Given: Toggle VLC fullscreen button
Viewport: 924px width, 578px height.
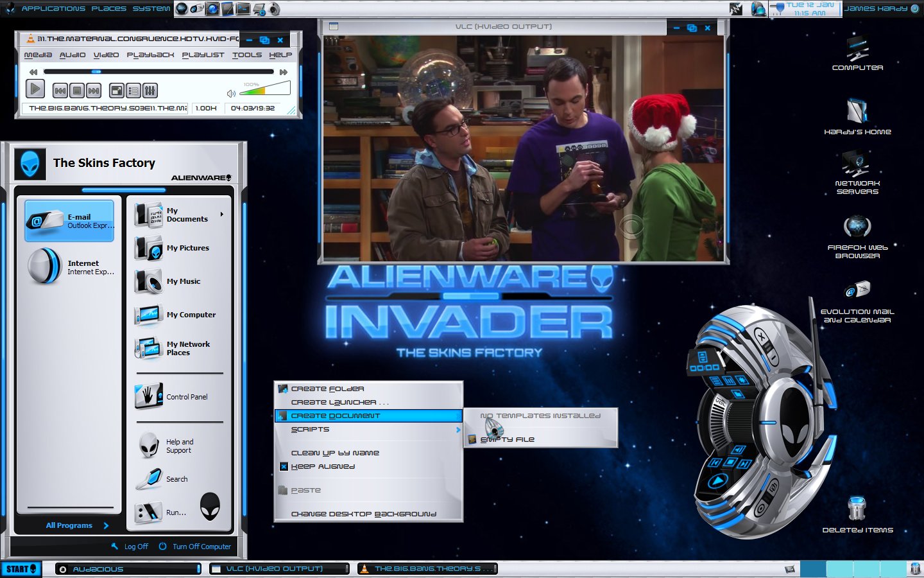Looking at the screenshot, I should [117, 91].
